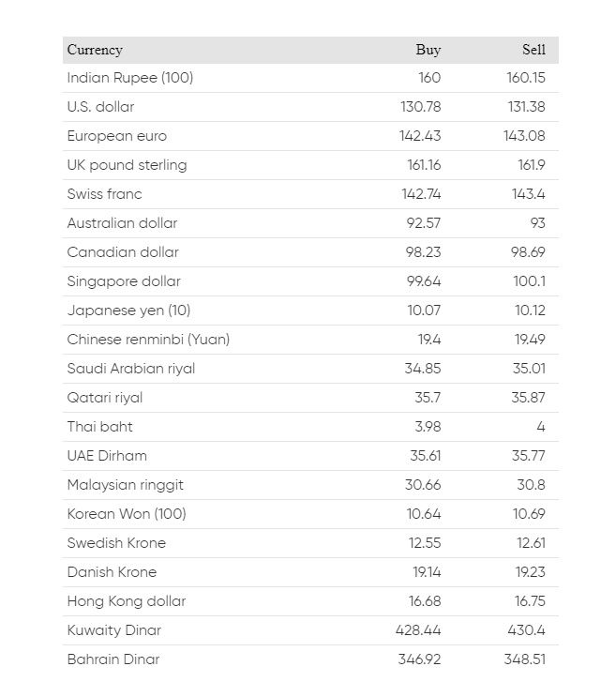
Task: Click the Buy column header
Action: (x=428, y=50)
